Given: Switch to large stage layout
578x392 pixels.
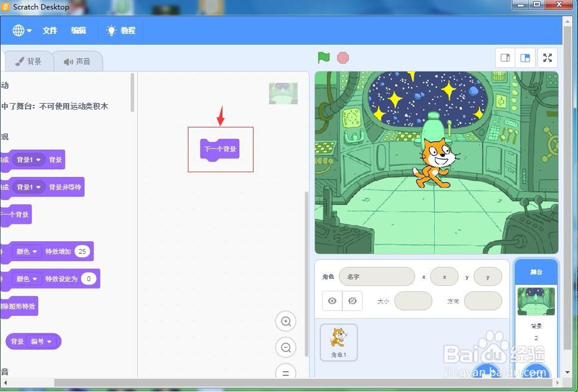Looking at the screenshot, I should pyautogui.click(x=525, y=58).
